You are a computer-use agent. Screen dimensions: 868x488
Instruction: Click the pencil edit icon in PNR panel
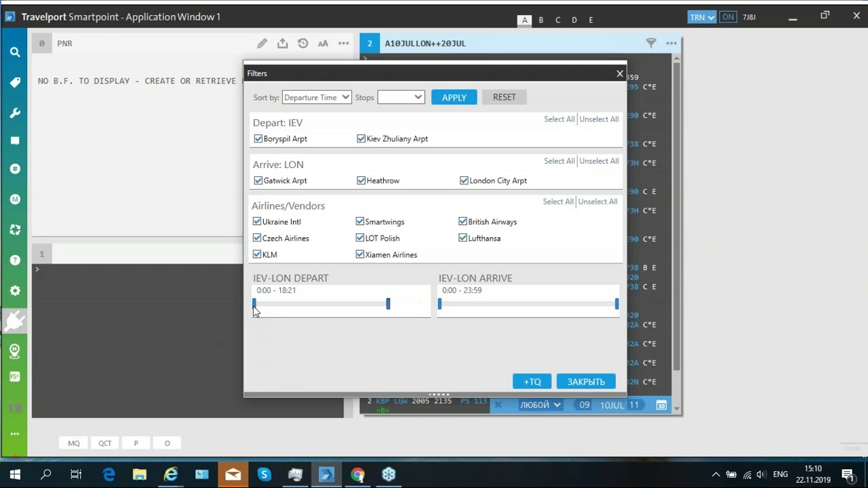(x=262, y=43)
